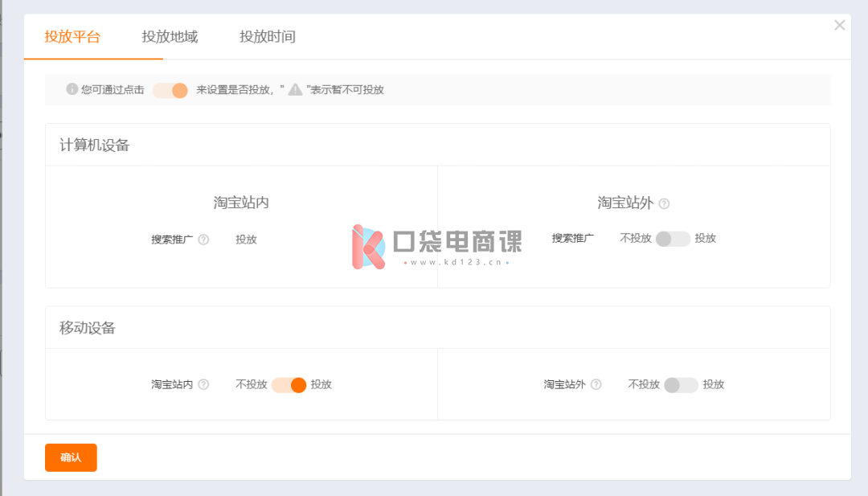Click the warning triangle icon in the hint bar
Image resolution: width=868 pixels, height=496 pixels.
coord(296,89)
